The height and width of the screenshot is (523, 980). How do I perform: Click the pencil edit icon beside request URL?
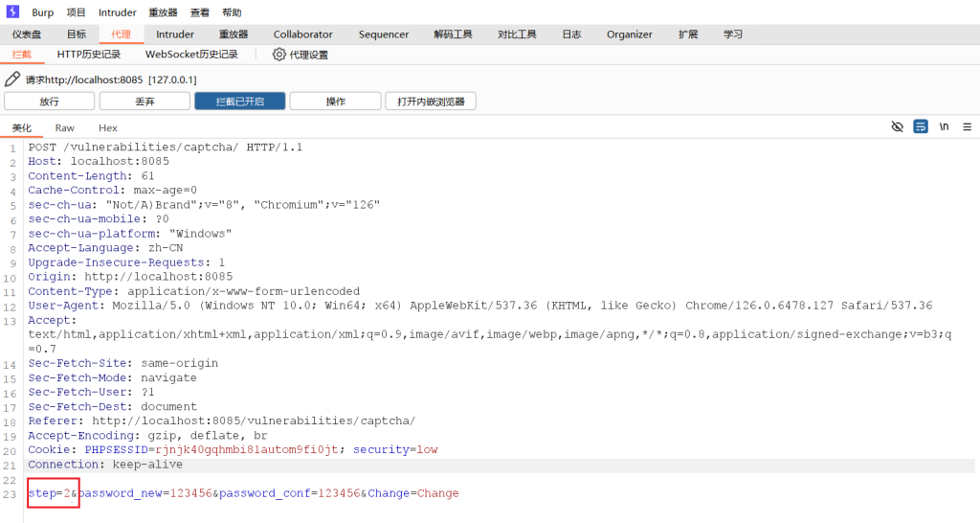pyautogui.click(x=12, y=80)
